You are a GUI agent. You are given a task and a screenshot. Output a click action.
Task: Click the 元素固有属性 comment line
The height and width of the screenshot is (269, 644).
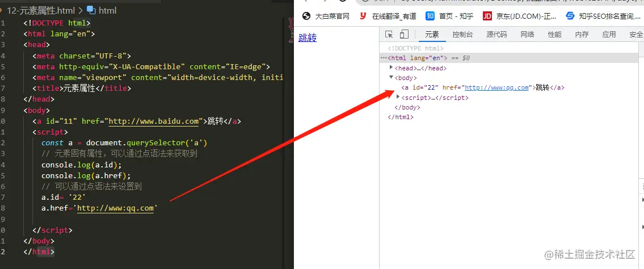(x=120, y=154)
